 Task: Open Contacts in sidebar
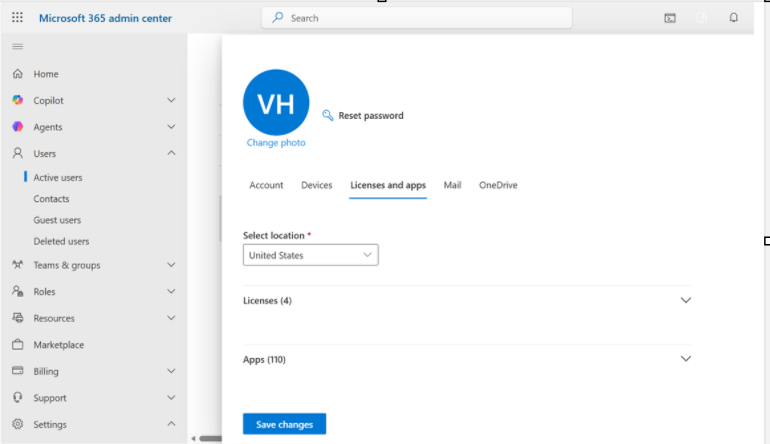tap(51, 199)
